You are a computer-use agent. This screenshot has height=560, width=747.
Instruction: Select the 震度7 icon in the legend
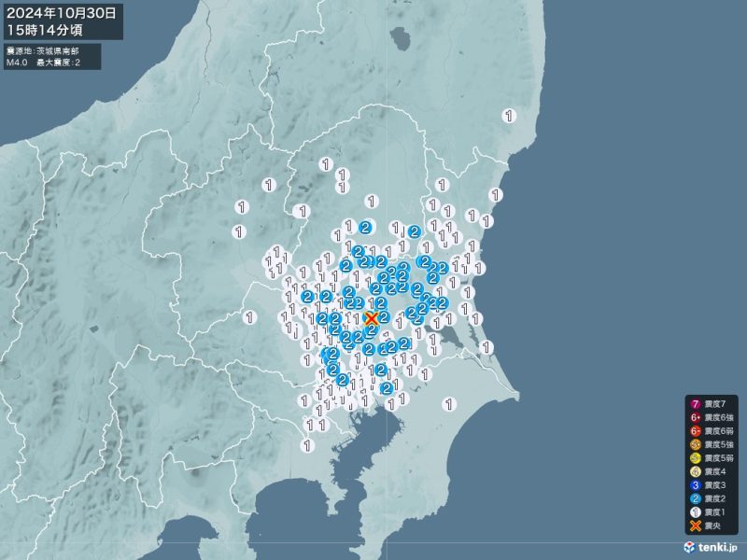click(696, 404)
